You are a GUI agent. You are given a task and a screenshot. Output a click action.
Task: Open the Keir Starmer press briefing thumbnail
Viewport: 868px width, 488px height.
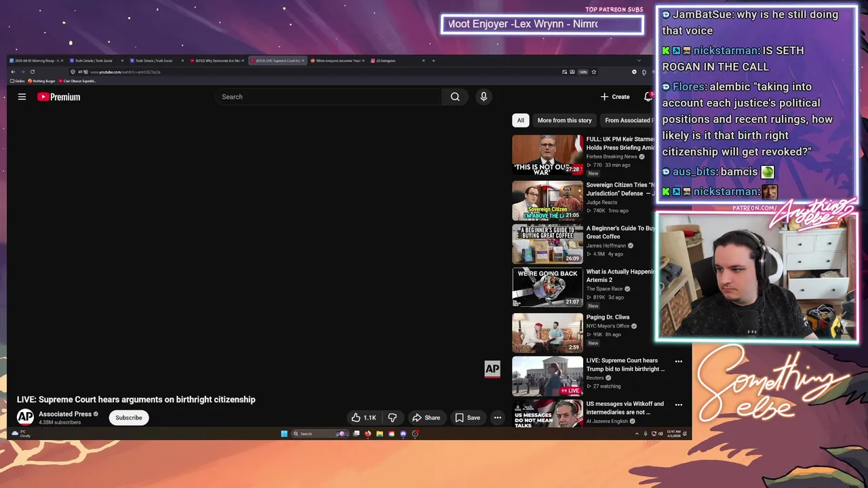[x=547, y=155]
